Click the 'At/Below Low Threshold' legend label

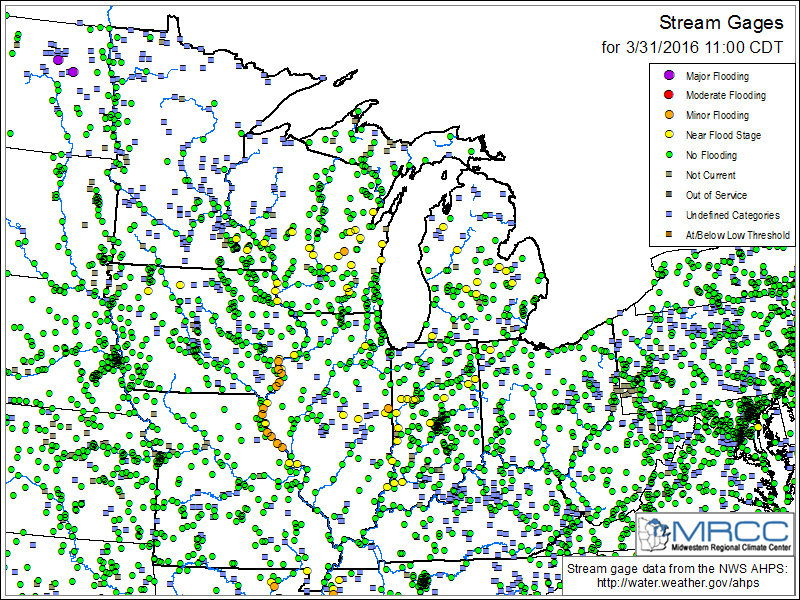pos(738,235)
